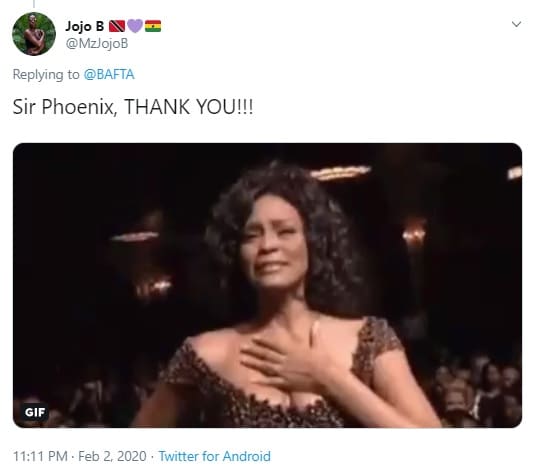Viewport: 534px width, 475px height.
Task: Click the 11:11 PM timestamp
Action: click(40, 456)
